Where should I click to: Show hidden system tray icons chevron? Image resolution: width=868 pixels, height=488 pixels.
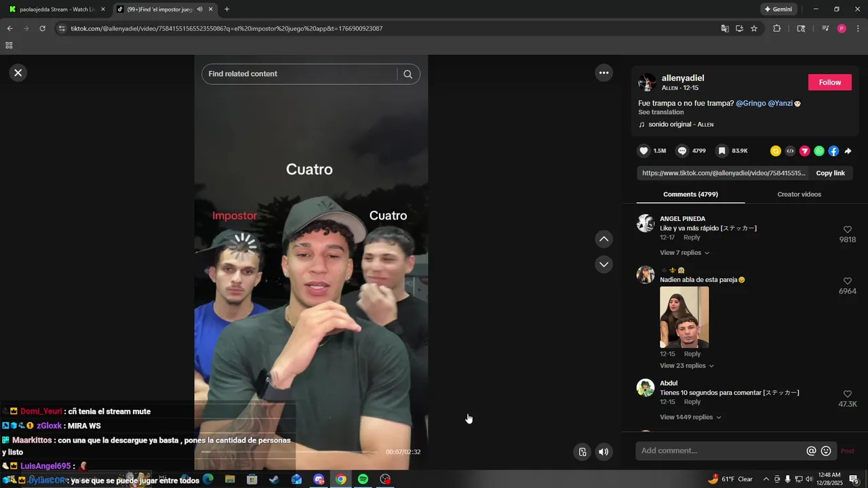click(x=766, y=479)
